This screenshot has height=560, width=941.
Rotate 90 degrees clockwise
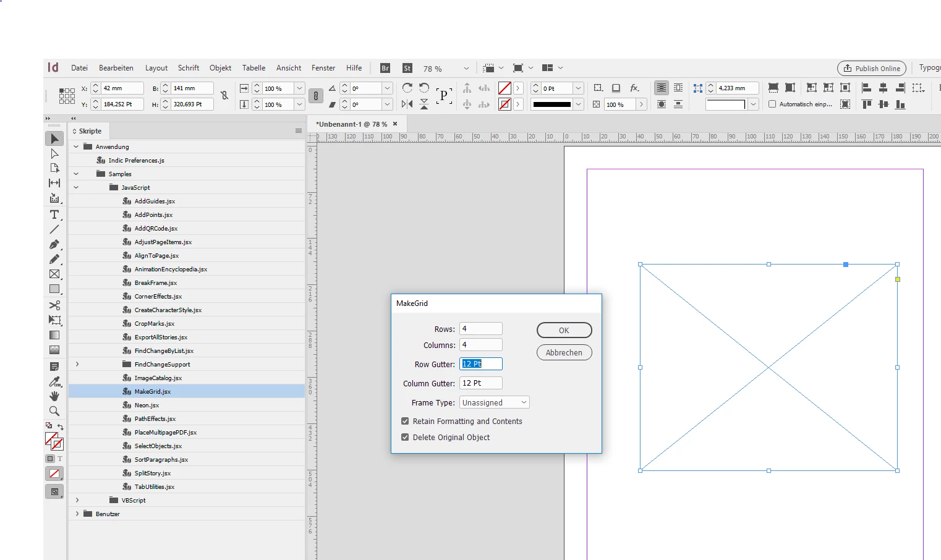[407, 88]
